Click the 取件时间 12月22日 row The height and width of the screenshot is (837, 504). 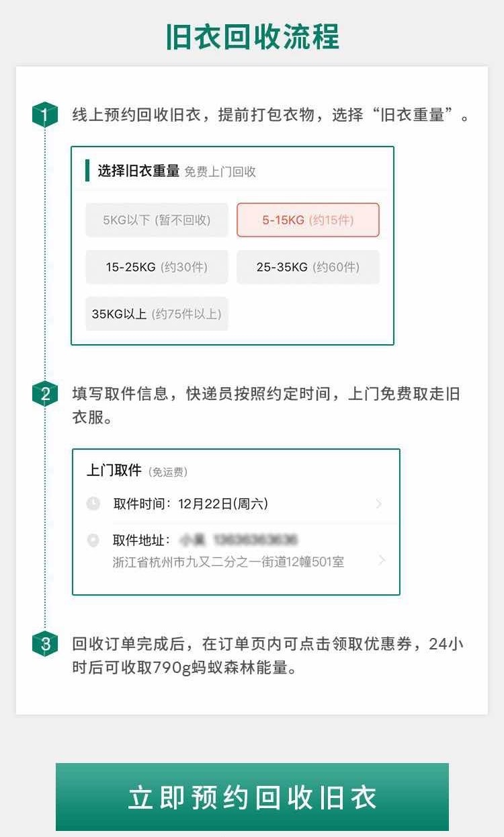coord(236,504)
